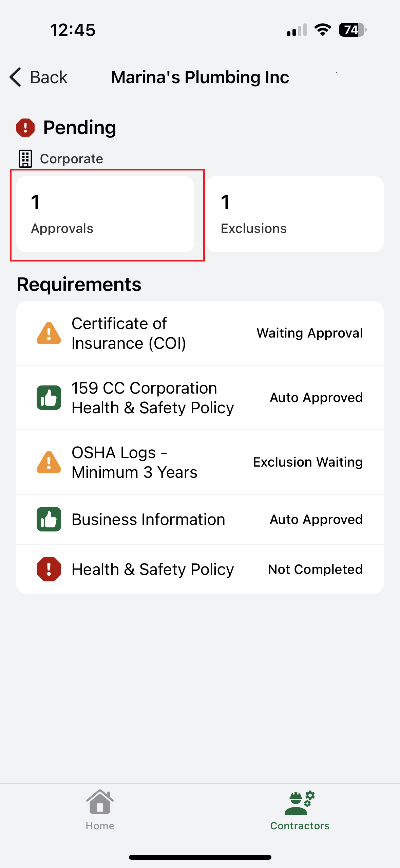Screen dimensions: 400x868
Task: Open the 1 Exclusions card
Action: (295, 214)
